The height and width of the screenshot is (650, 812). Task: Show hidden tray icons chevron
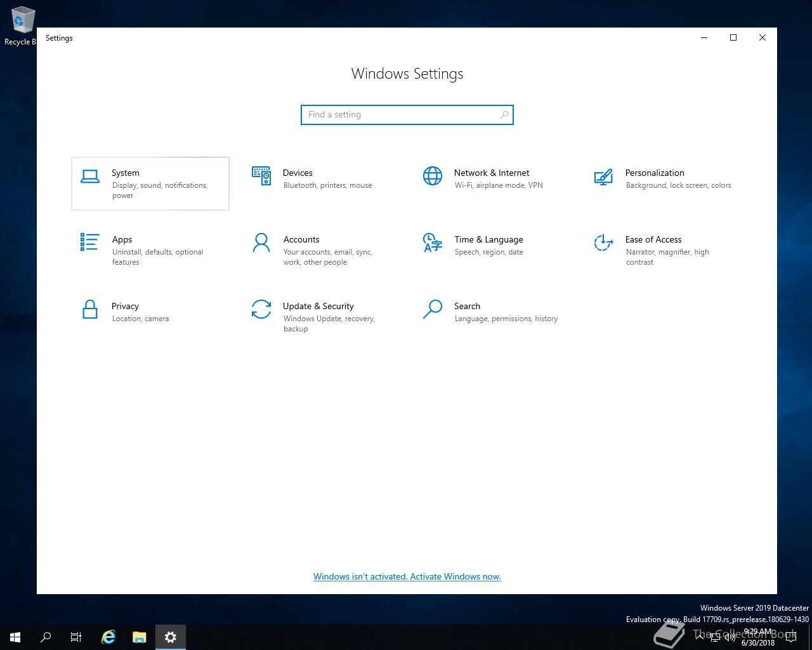coord(700,637)
